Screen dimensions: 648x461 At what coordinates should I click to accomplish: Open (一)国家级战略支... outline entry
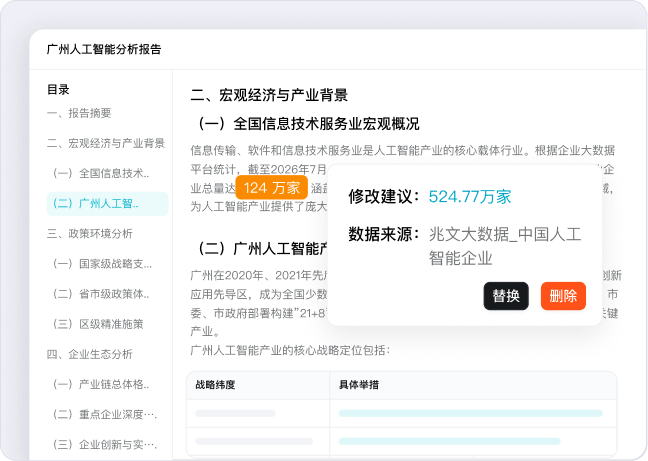tap(102, 264)
